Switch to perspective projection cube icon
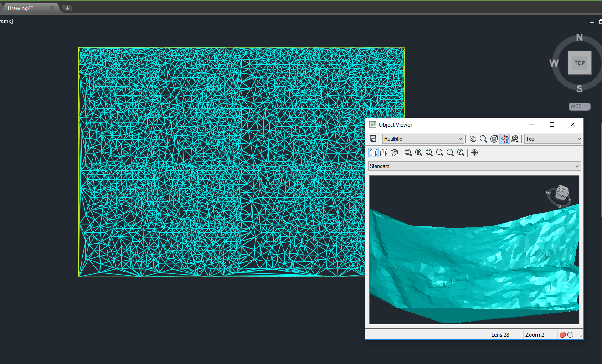The image size is (602, 364). [x=384, y=153]
